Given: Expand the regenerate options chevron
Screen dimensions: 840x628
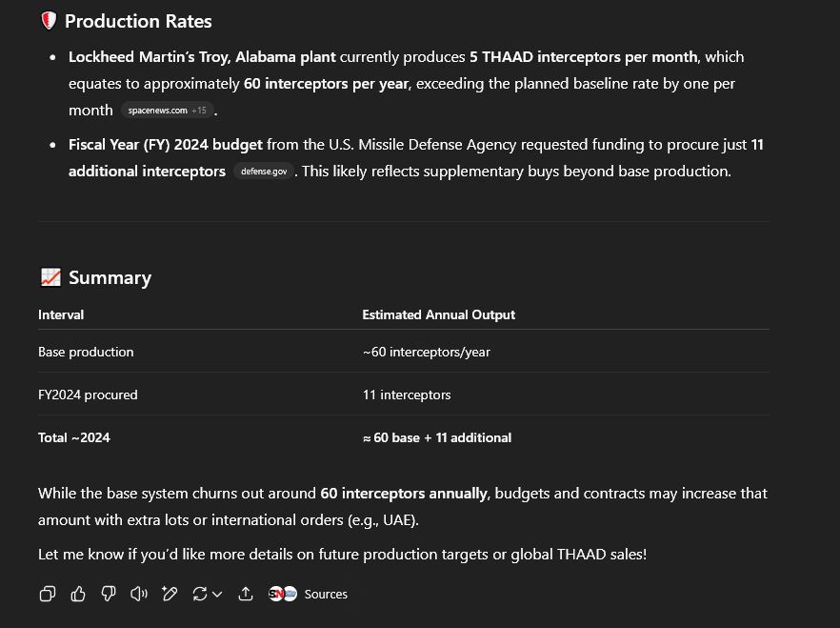Looking at the screenshot, I should pyautogui.click(x=217, y=595).
